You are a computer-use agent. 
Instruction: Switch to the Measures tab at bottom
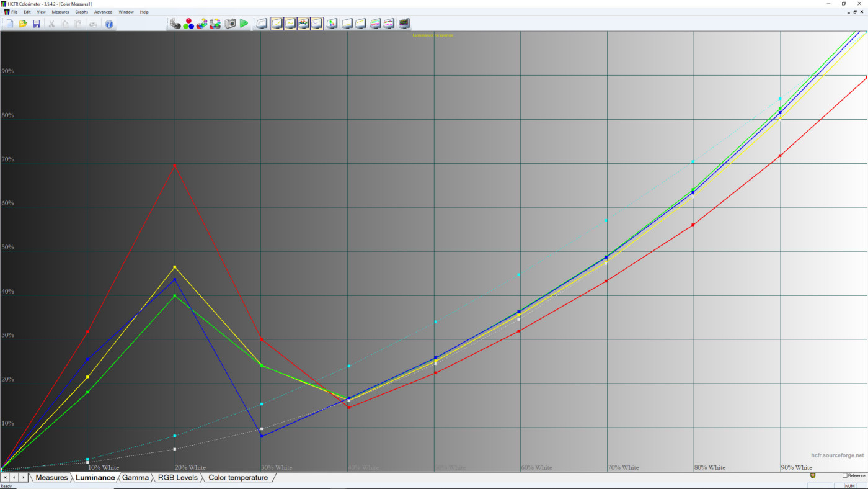[51, 478]
